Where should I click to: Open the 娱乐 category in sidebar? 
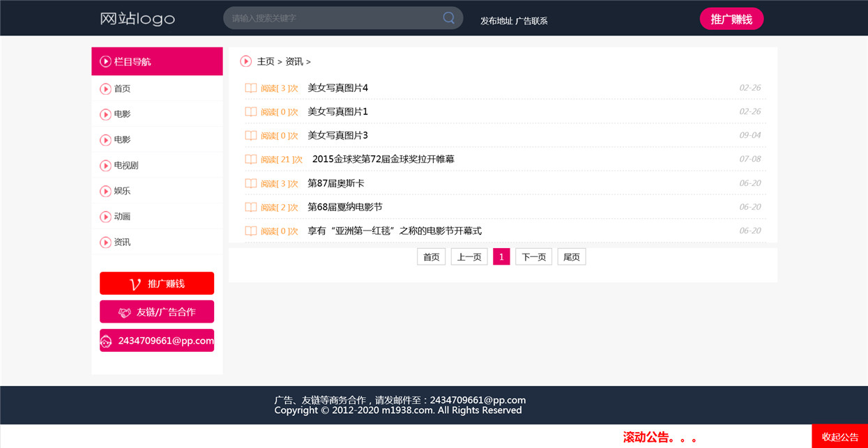click(x=122, y=191)
